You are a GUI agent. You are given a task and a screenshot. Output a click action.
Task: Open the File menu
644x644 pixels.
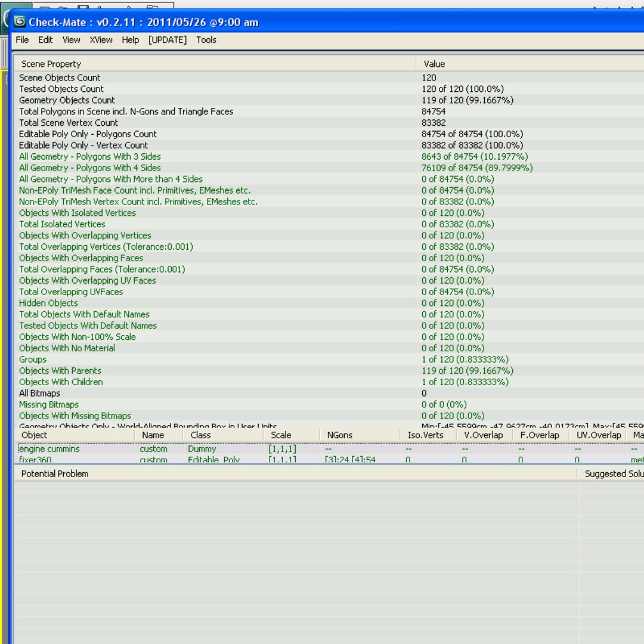coord(22,40)
